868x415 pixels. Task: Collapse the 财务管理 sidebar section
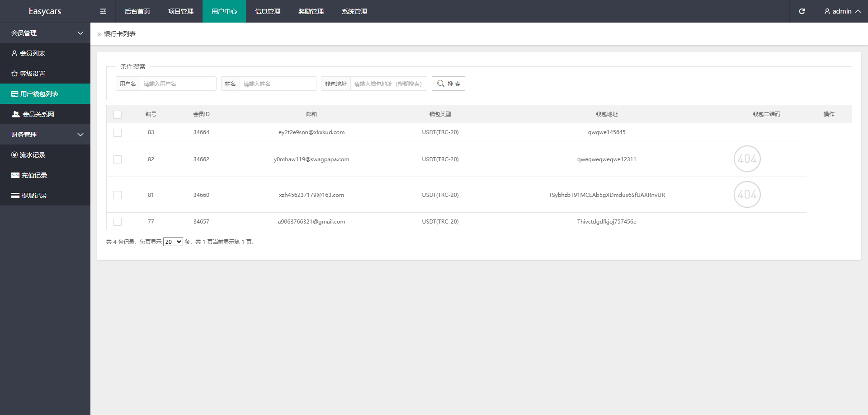tap(80, 135)
